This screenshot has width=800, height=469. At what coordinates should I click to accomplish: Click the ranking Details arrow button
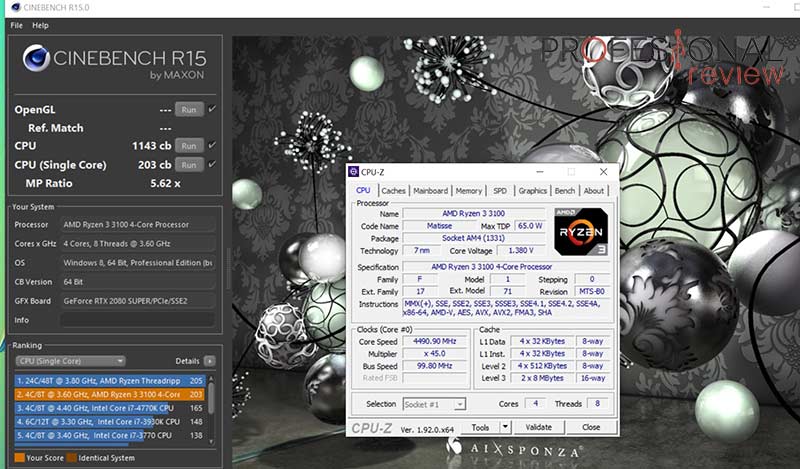(x=209, y=361)
